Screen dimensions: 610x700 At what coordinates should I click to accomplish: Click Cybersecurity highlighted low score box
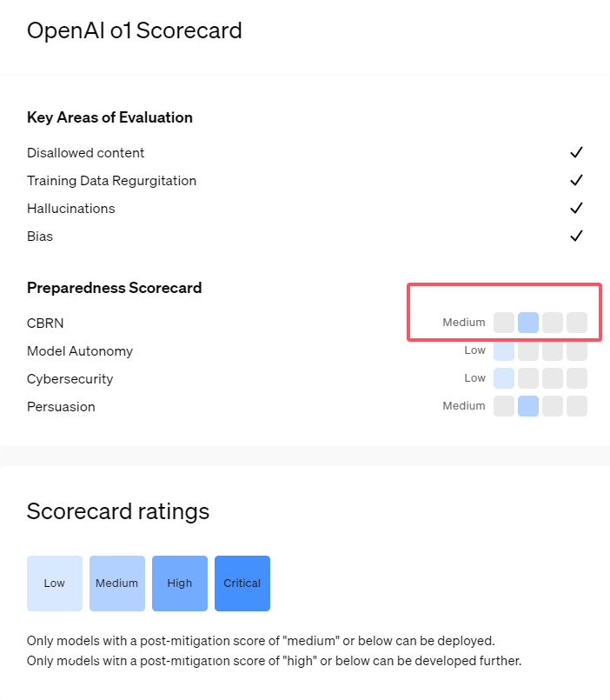pos(504,378)
